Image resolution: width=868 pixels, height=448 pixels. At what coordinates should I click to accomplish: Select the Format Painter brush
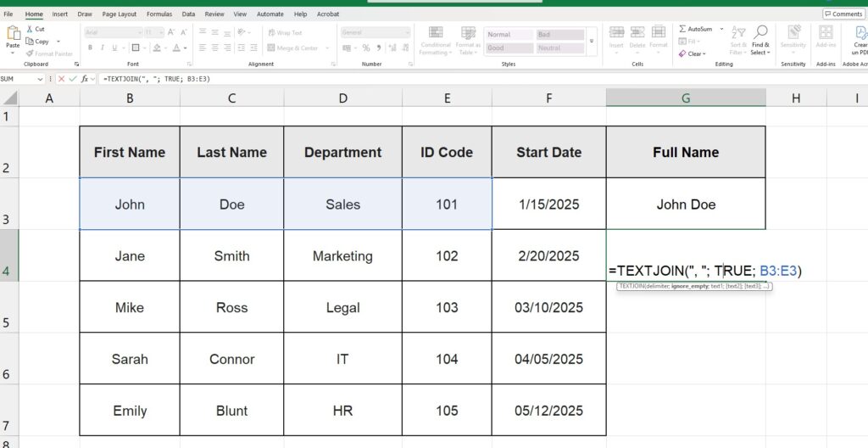pyautogui.click(x=30, y=53)
